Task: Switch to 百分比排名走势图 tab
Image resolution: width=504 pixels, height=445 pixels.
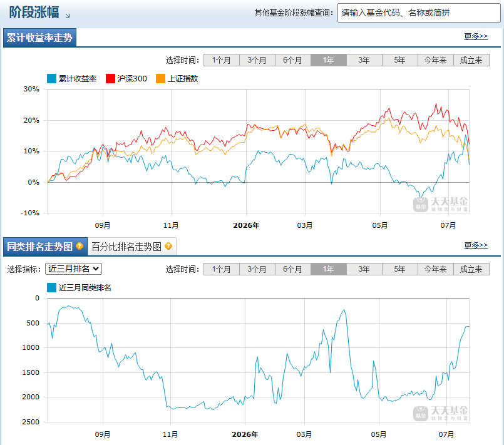Action: click(x=131, y=247)
